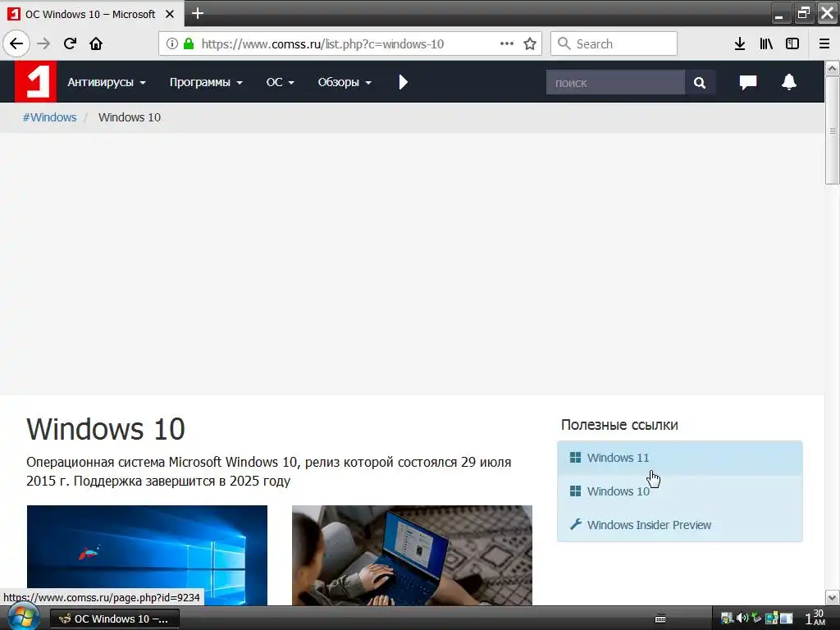Expand more navigation with the white arrow
The image size is (840, 630).
(x=404, y=82)
